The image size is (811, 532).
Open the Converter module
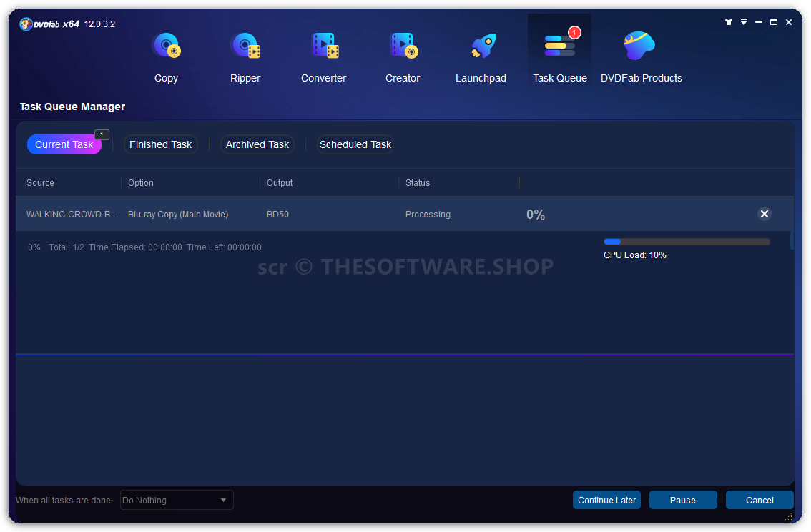(324, 57)
